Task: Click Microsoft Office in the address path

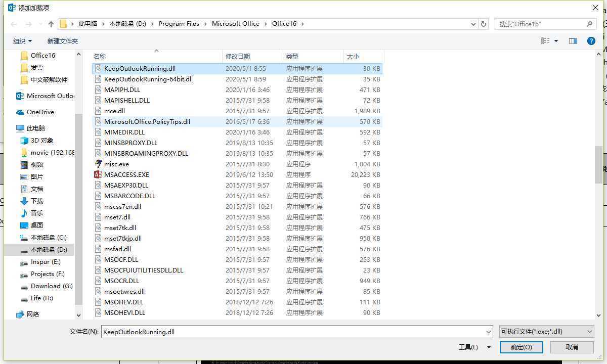Action: pyautogui.click(x=236, y=24)
